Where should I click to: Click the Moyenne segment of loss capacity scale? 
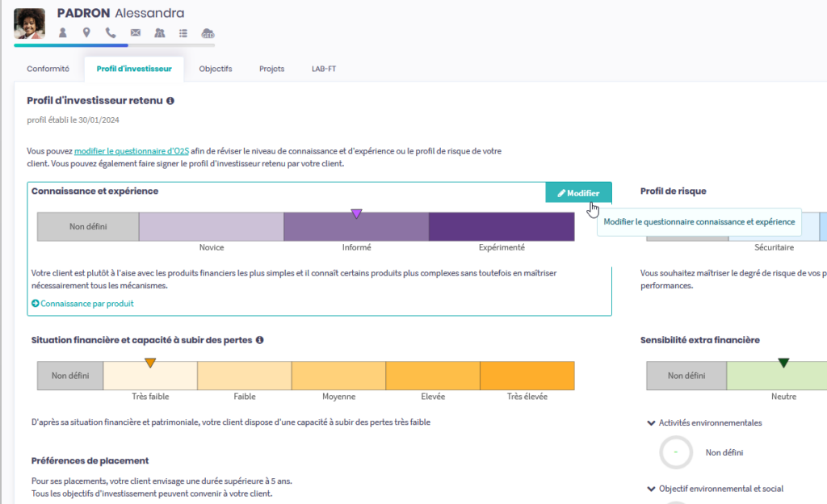(338, 376)
